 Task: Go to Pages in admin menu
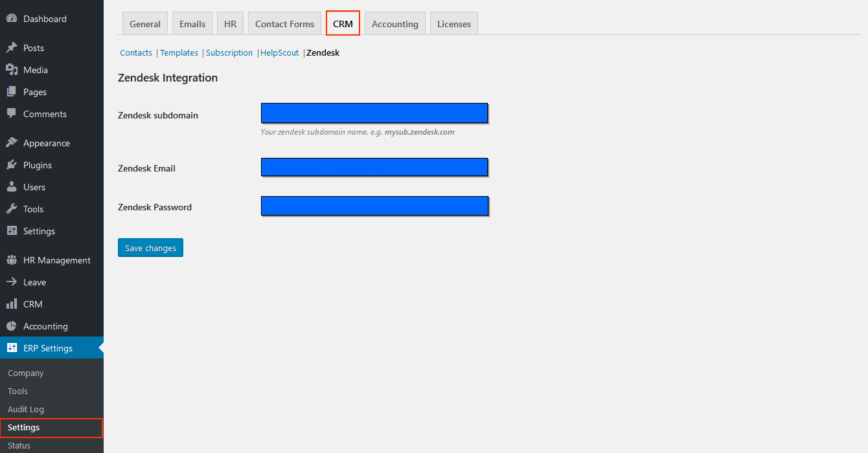click(x=52, y=92)
